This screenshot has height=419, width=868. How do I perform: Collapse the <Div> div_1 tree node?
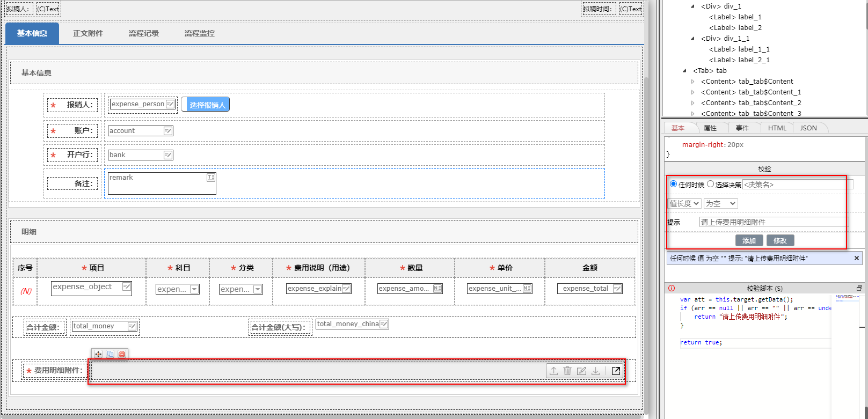click(692, 6)
